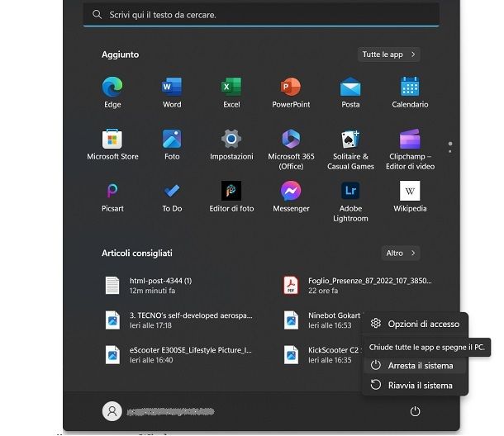Screen dimensions: 504x436
Task: Select Opzioni di accesso menu entry
Action: click(415, 324)
